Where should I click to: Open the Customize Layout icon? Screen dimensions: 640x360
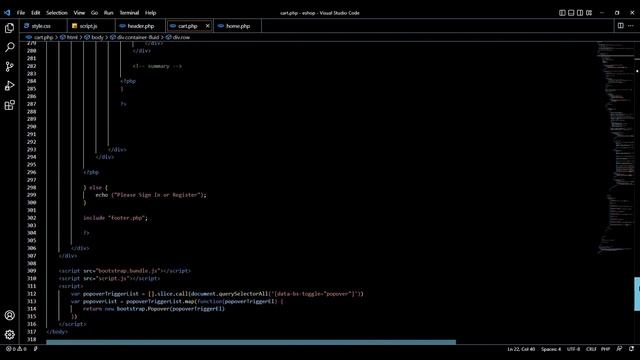point(589,13)
